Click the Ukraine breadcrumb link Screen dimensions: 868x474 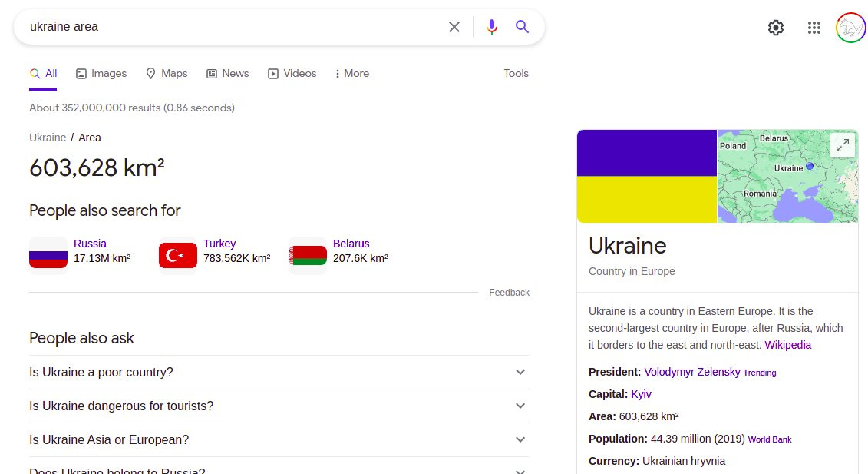[x=48, y=138]
